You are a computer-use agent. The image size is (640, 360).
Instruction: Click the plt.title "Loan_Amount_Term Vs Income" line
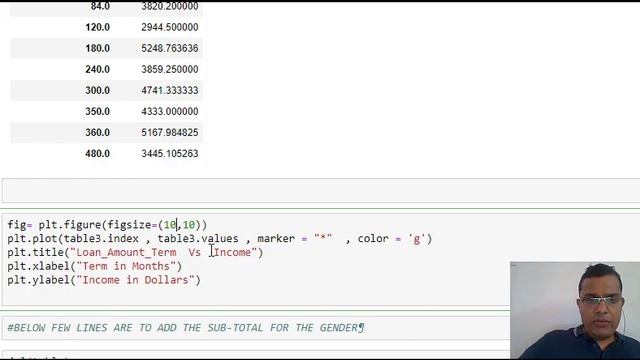[x=135, y=253]
